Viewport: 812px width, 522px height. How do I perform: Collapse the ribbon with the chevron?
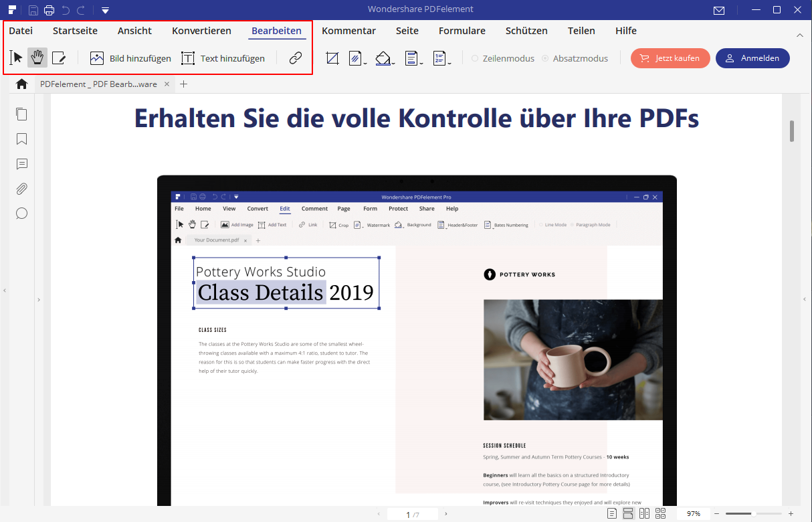pyautogui.click(x=799, y=35)
